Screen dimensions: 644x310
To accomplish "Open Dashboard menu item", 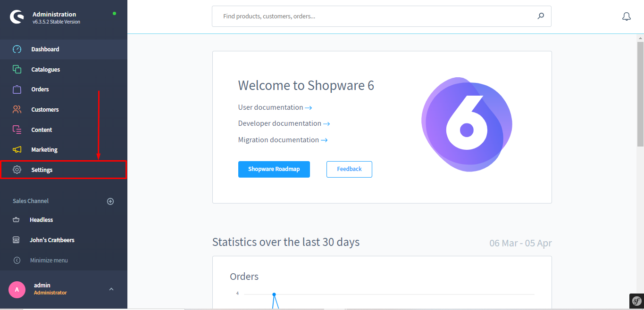I will pyautogui.click(x=64, y=49).
